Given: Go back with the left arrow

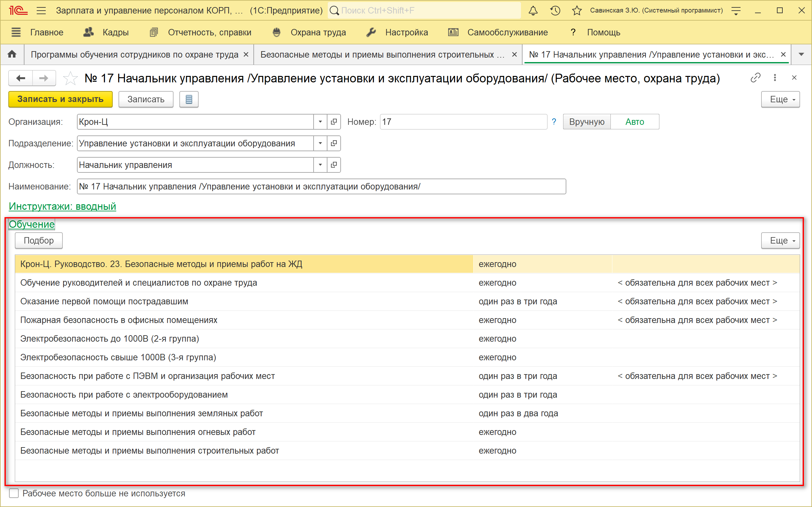Looking at the screenshot, I should click(21, 78).
